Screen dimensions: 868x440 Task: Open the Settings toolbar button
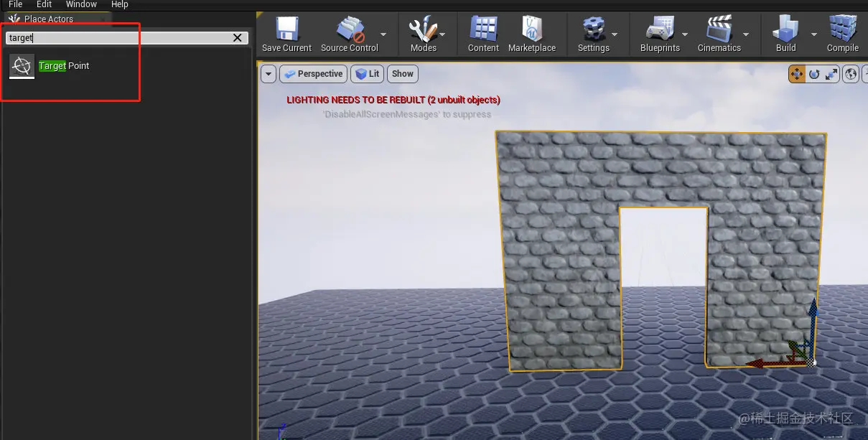tap(594, 34)
